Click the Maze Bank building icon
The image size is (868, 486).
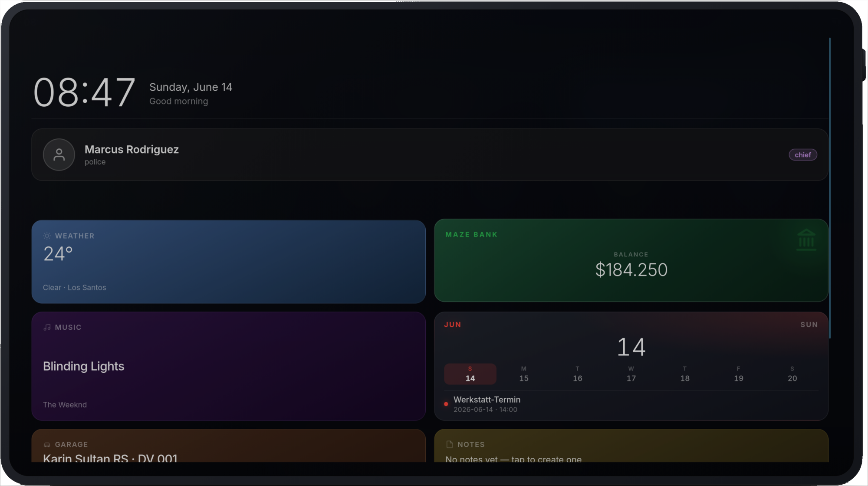click(x=806, y=240)
